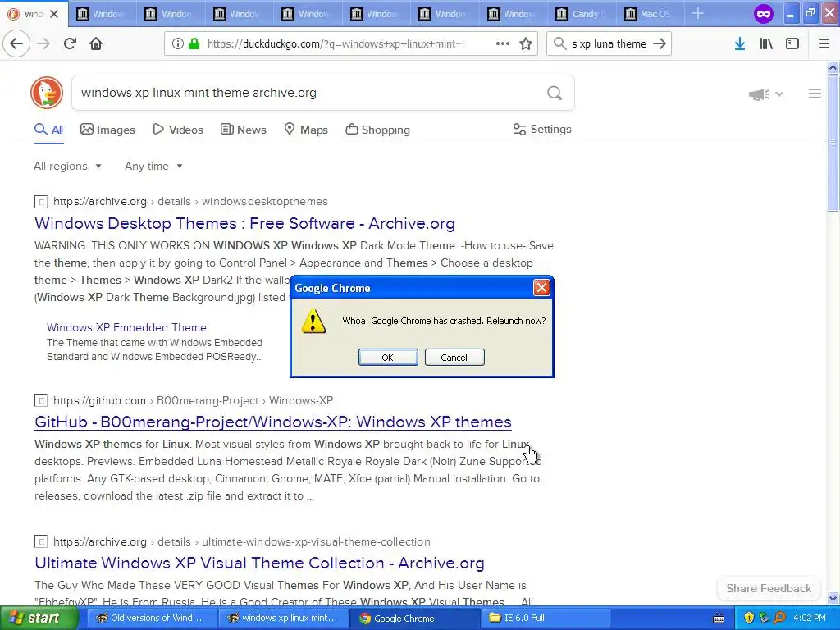
Task: Select the Videos results tab
Action: [178, 130]
